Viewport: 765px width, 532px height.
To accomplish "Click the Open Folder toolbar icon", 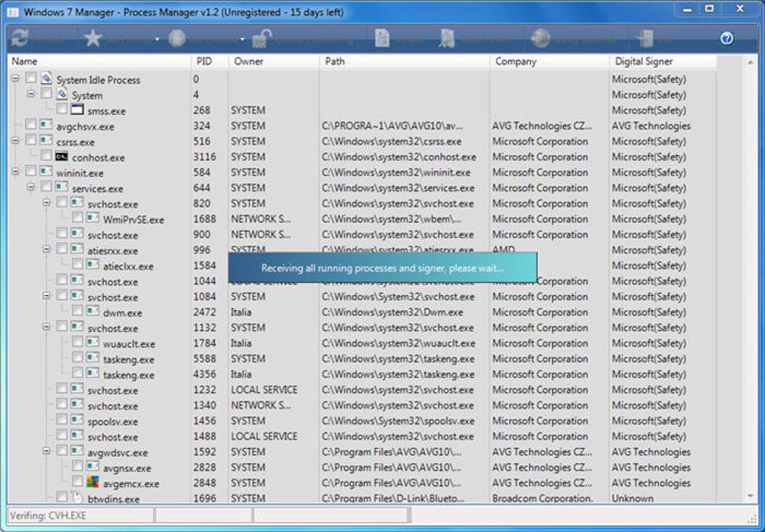I will 447,38.
